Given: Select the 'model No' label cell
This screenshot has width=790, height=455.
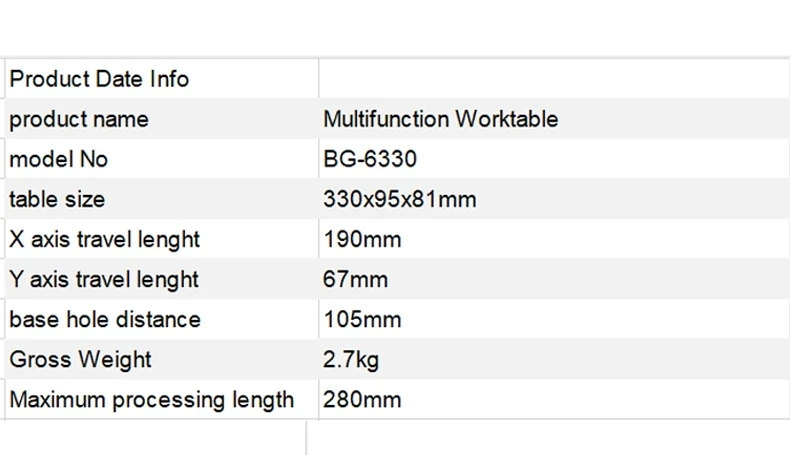Looking at the screenshot, I should (58, 159).
